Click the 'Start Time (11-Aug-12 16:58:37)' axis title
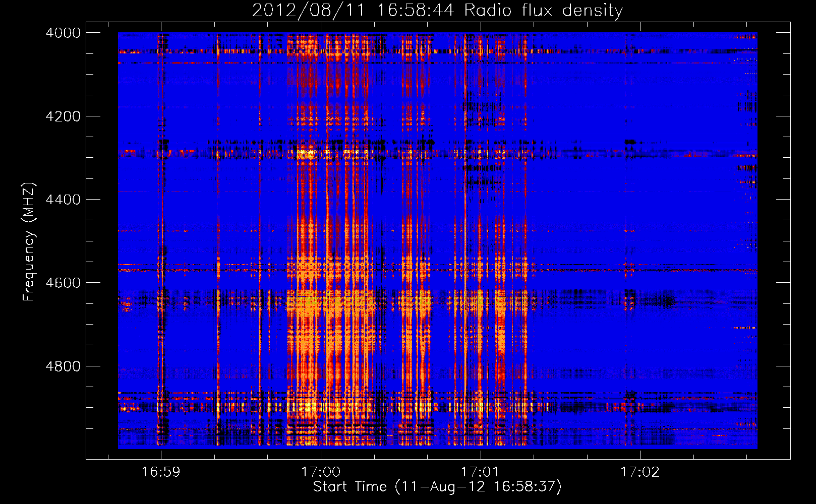 click(437, 487)
